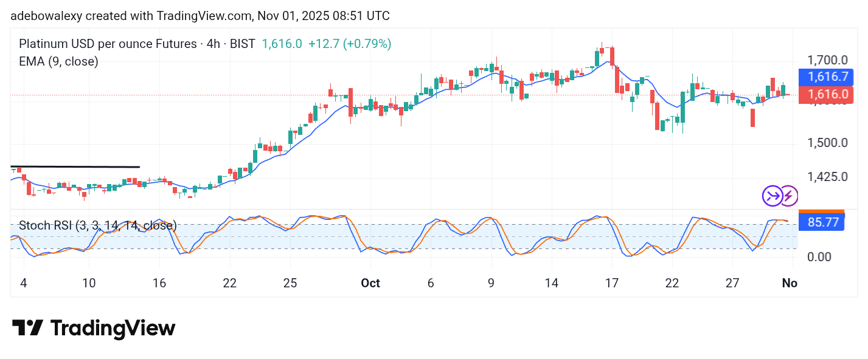Select Nov label on the time axis
This screenshot has height=359, width=868.
tap(790, 283)
